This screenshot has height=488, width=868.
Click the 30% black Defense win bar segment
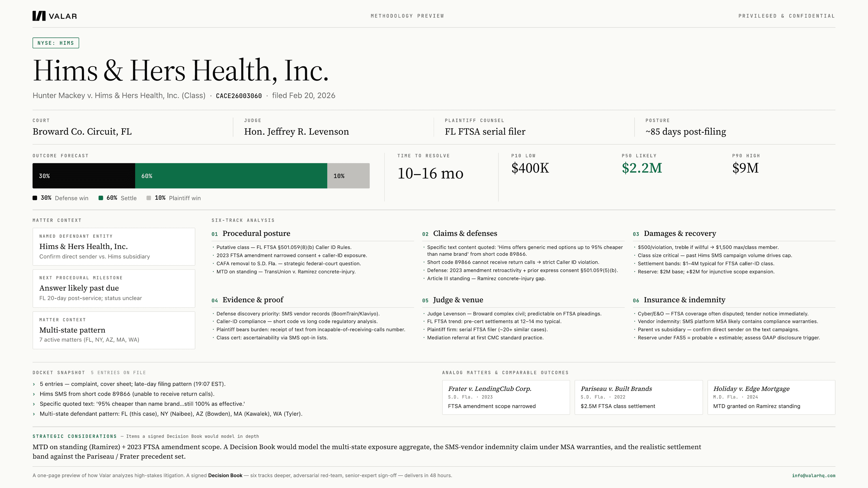pyautogui.click(x=84, y=176)
